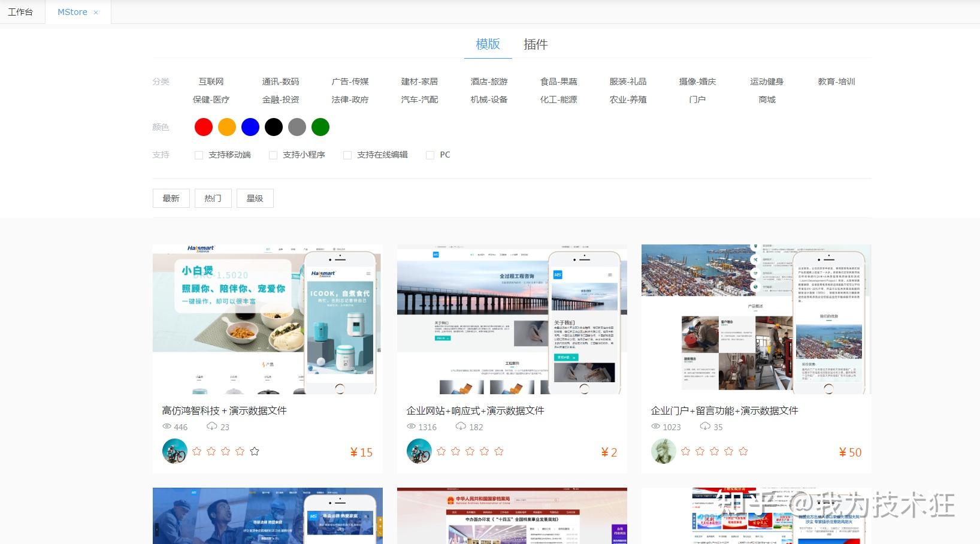Check the 支持小程序 filter

(x=273, y=155)
